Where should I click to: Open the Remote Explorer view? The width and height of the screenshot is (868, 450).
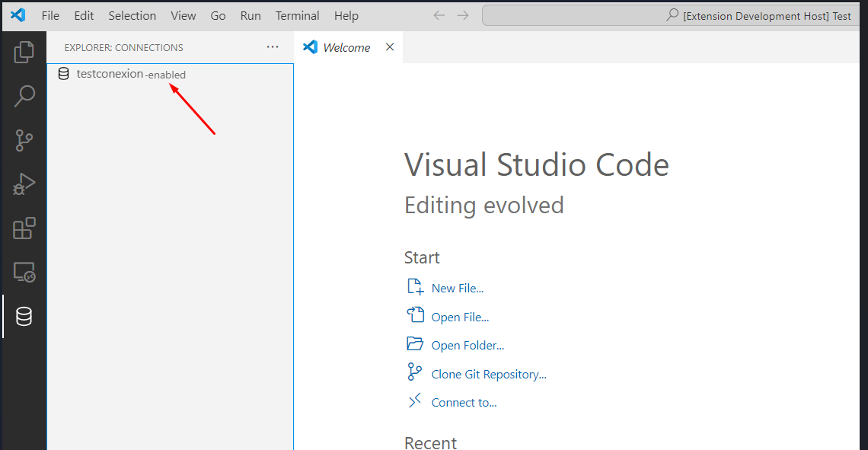tap(24, 273)
